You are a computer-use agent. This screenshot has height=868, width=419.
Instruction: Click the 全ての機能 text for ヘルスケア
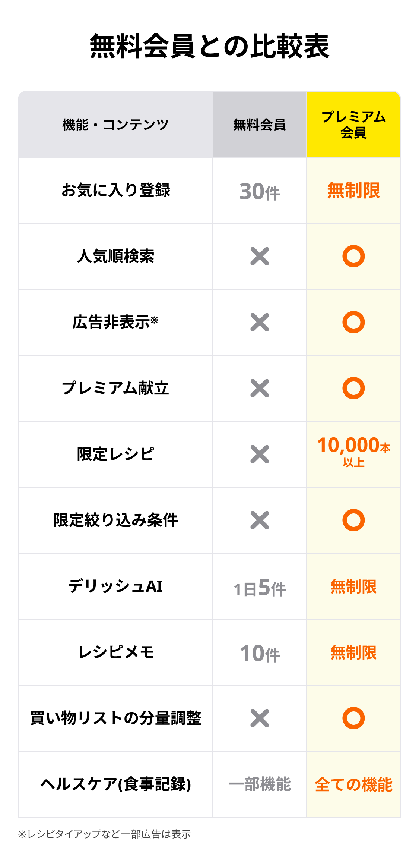click(x=353, y=784)
